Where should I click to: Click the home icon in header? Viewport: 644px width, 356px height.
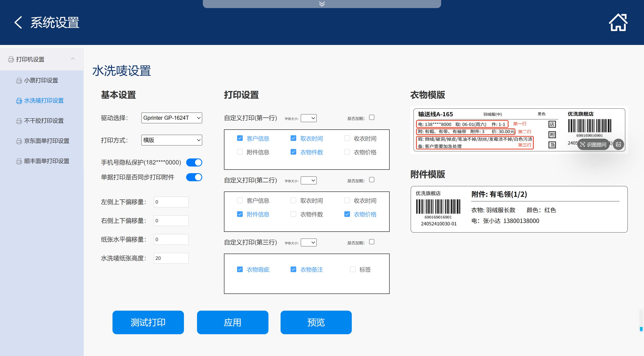point(618,23)
